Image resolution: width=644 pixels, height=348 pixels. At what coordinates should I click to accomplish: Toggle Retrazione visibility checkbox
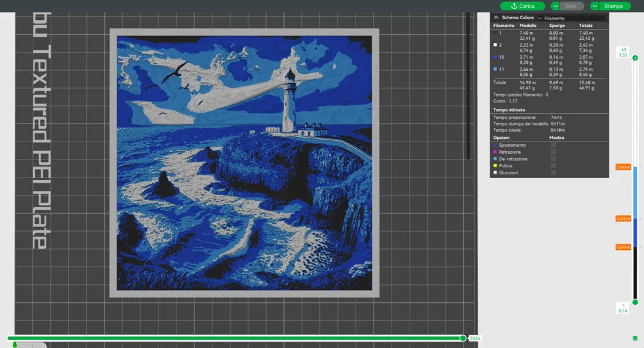click(x=553, y=152)
